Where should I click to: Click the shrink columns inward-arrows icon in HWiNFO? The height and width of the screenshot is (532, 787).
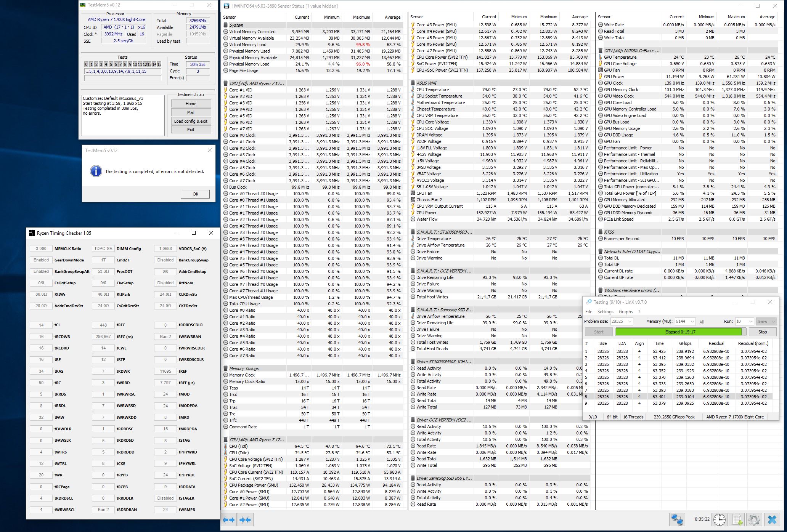(x=245, y=520)
